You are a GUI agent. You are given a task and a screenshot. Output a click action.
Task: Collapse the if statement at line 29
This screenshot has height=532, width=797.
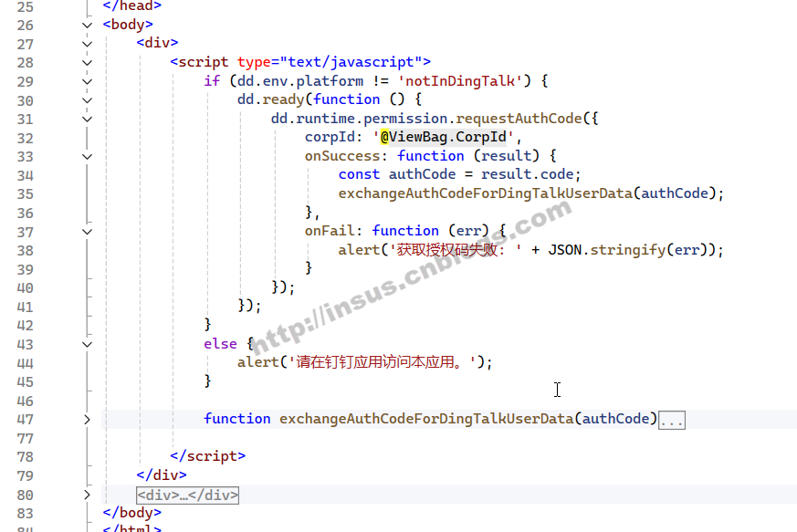coord(87,81)
